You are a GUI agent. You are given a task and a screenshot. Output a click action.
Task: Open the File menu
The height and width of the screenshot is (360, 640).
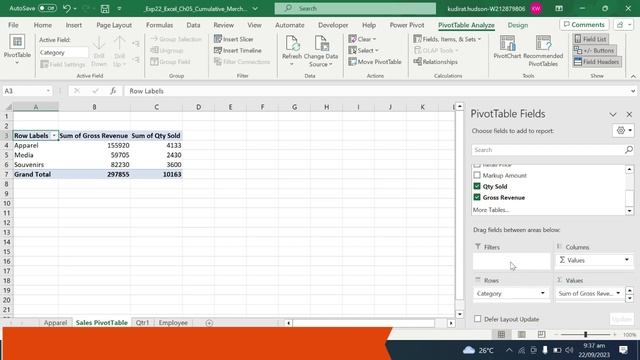[x=13, y=25]
